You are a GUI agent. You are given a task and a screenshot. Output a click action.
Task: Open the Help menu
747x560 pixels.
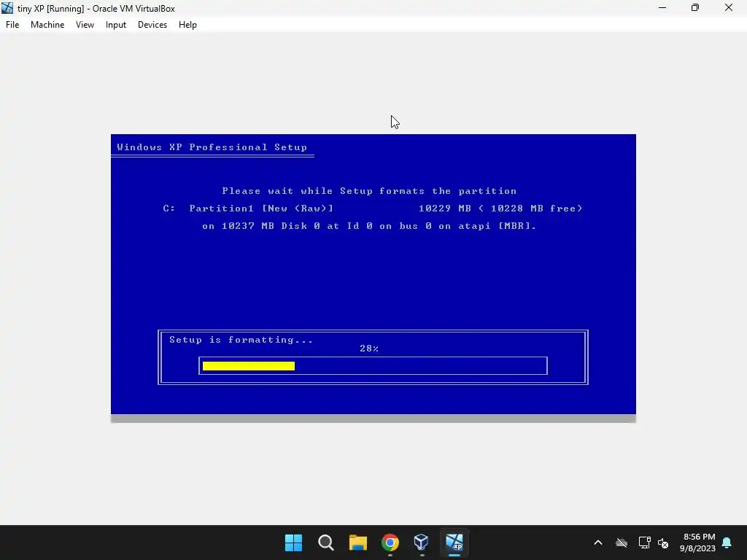(x=187, y=25)
